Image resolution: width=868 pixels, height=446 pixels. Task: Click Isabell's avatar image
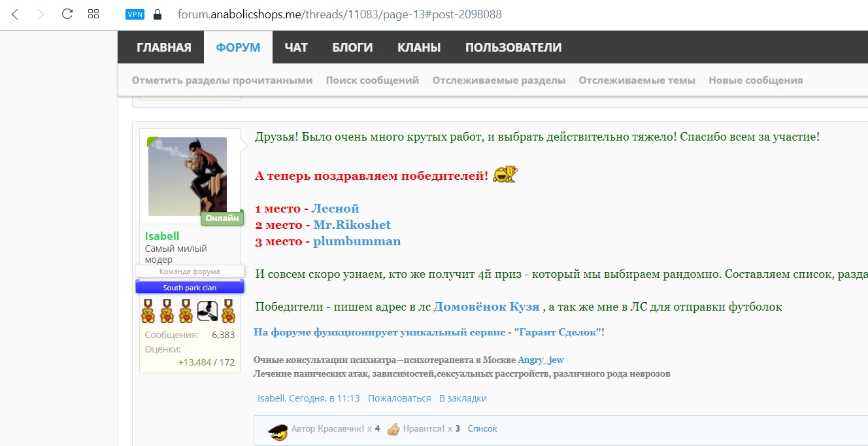pos(188,177)
